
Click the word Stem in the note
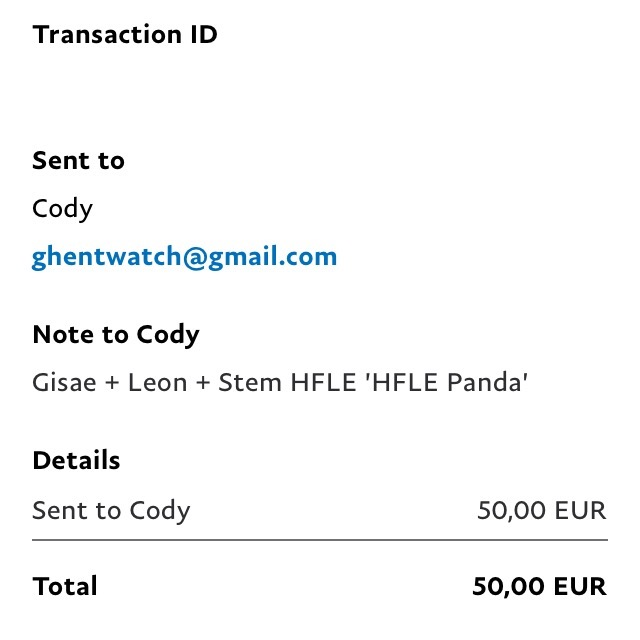tap(250, 383)
